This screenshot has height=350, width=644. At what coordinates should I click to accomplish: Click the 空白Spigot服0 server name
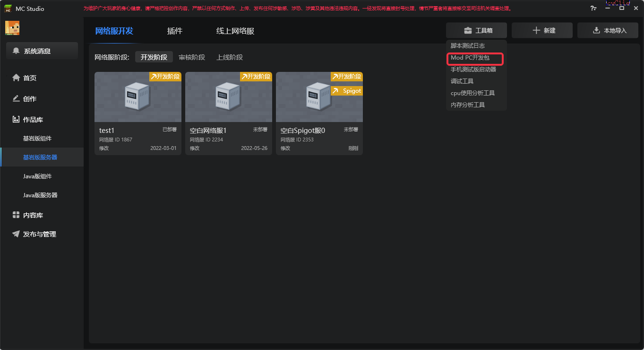click(303, 131)
